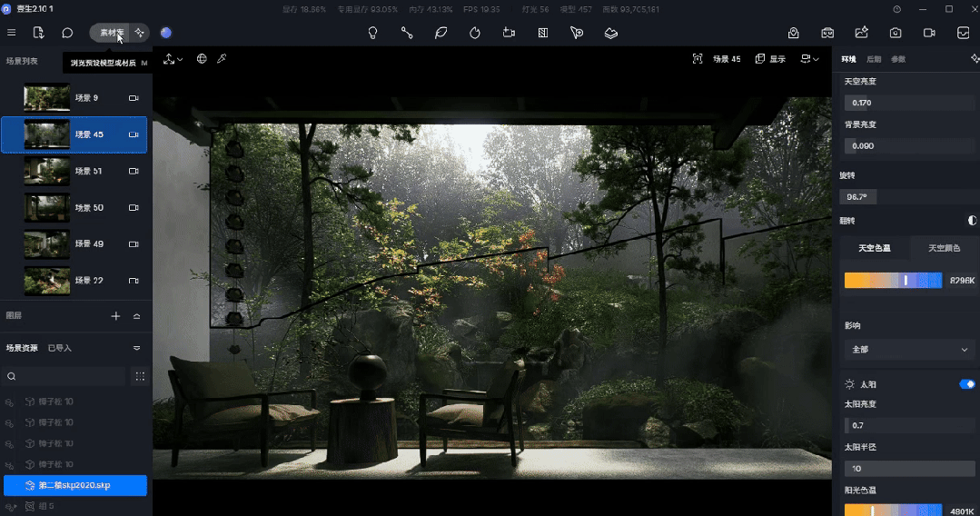Open the 影响 dropdown showing 全部

click(908, 349)
